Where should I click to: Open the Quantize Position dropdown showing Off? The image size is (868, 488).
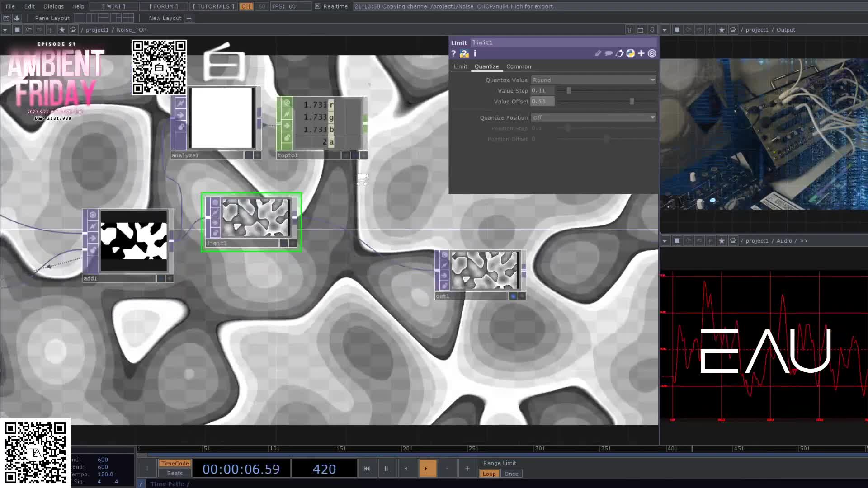tap(594, 117)
